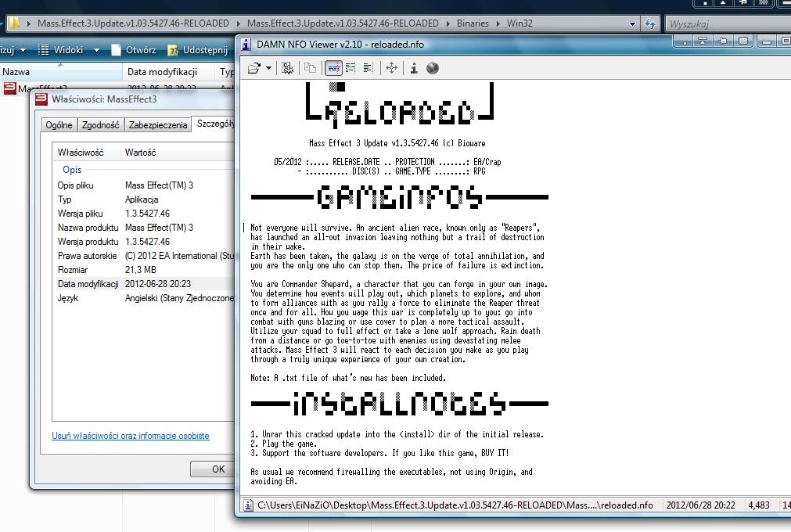The width and height of the screenshot is (791, 532).
Task: Click the reloaded.nfo path in status bar
Action: click(455, 505)
